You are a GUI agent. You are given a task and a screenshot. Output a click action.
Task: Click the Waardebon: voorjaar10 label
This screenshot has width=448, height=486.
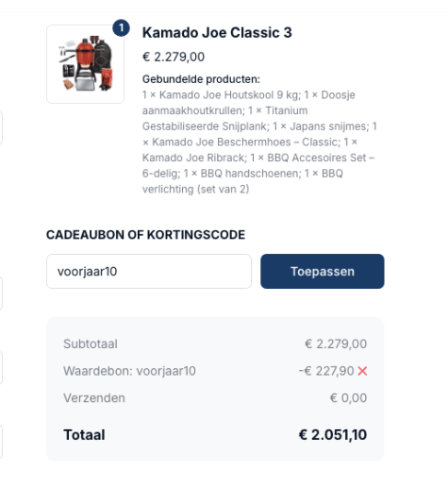tap(129, 371)
